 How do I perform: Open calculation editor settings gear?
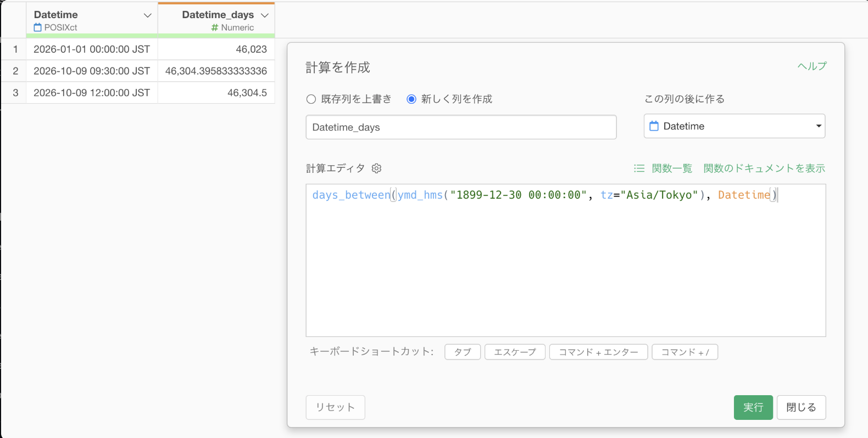[x=376, y=169]
